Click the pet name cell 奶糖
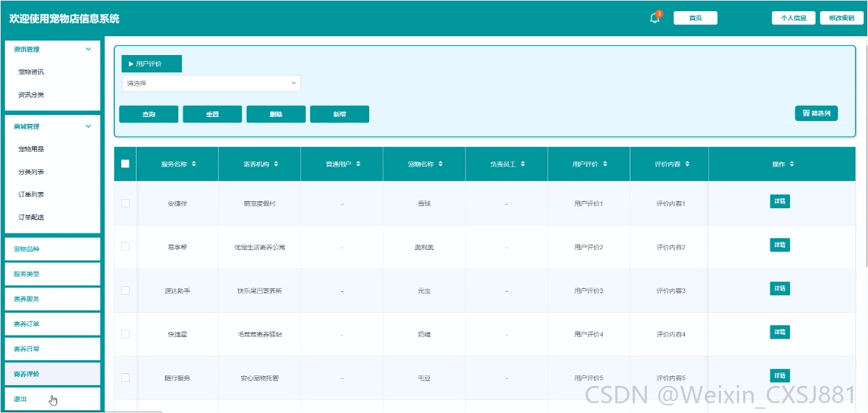Image resolution: width=868 pixels, height=413 pixels. (424, 334)
